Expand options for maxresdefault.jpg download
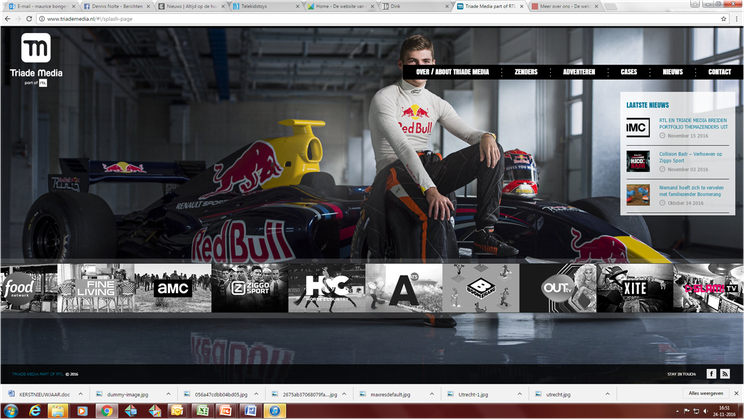 [x=432, y=394]
